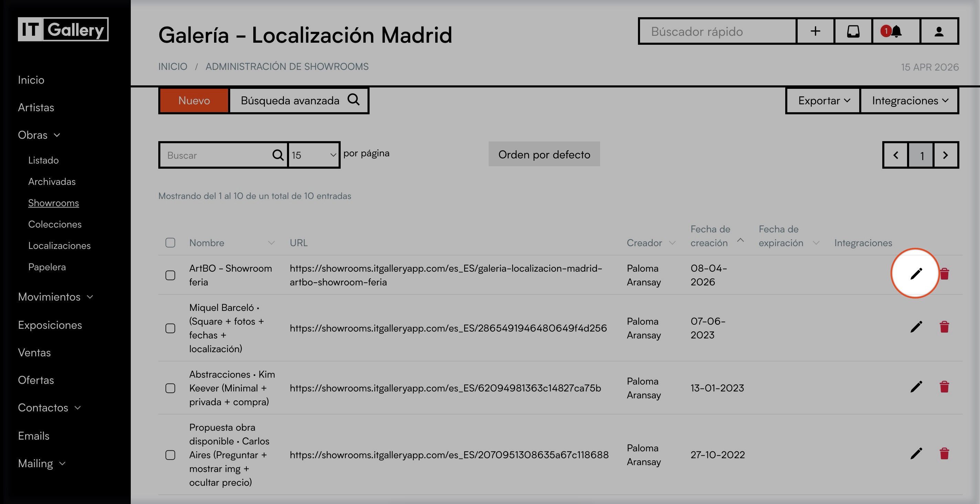This screenshot has height=504, width=980.
Task: Open the inbox tray icon
Action: pyautogui.click(x=853, y=31)
